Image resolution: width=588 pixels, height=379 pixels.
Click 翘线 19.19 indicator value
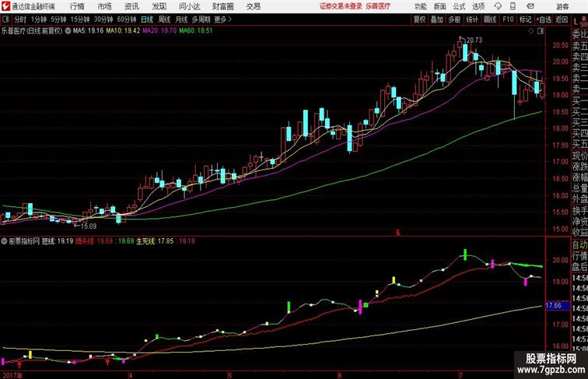(x=58, y=241)
